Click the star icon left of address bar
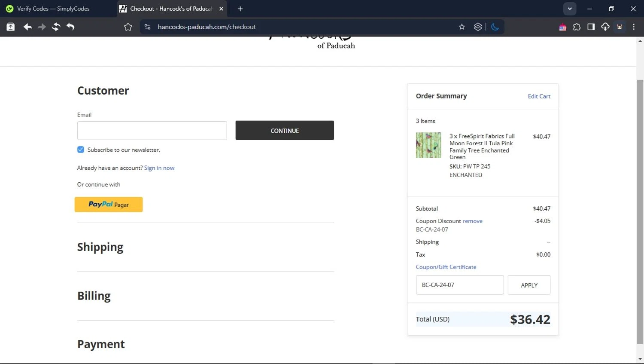644x364 pixels. [128, 27]
